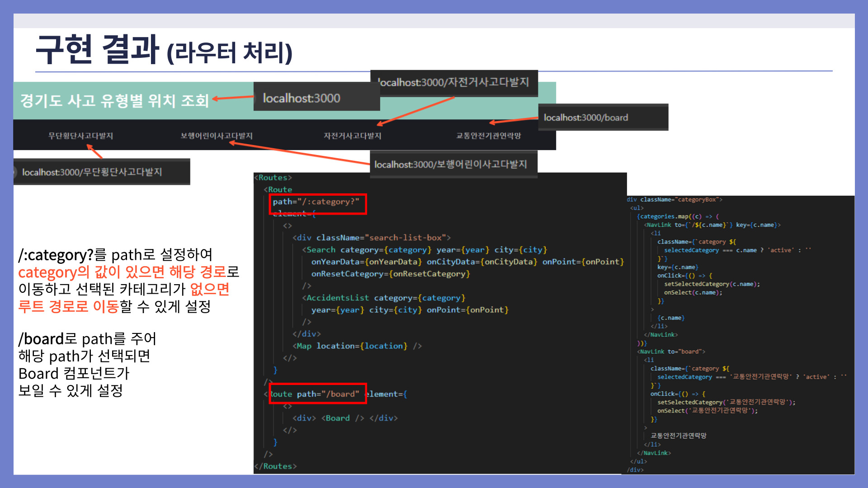Click the text line /:category?를 path로 설정하여
Viewport: 868px width, 488px height.
tap(115, 255)
